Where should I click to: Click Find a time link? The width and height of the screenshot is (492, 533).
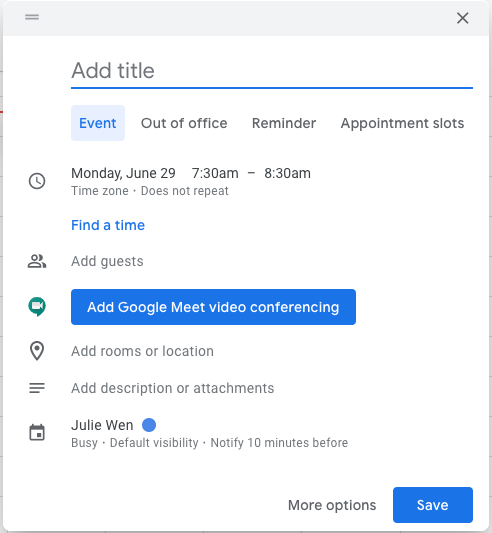pos(108,225)
